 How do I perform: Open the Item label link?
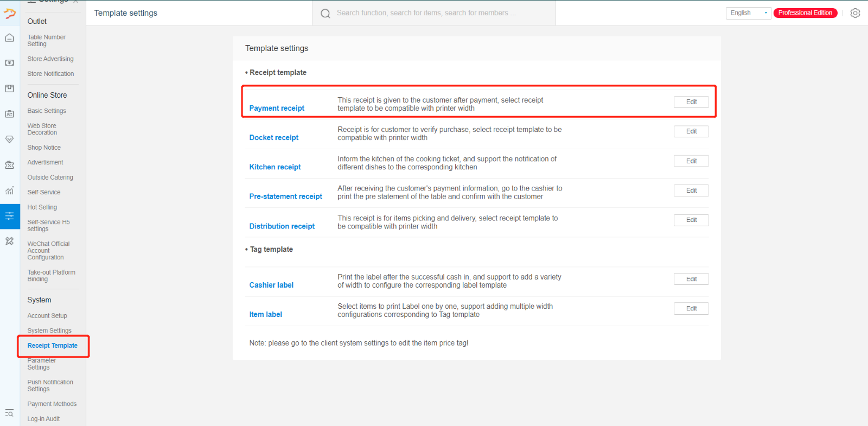coord(266,314)
